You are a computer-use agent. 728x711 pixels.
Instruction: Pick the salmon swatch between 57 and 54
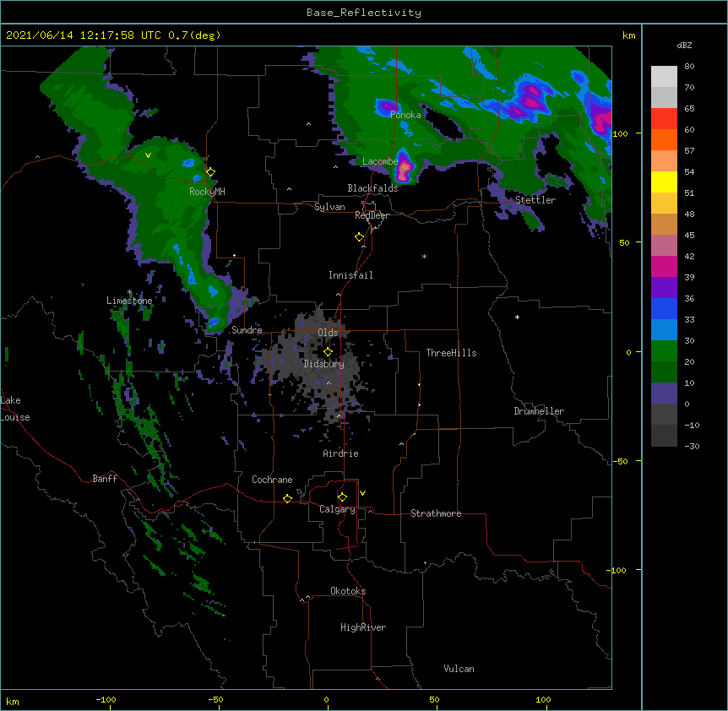pos(664,160)
